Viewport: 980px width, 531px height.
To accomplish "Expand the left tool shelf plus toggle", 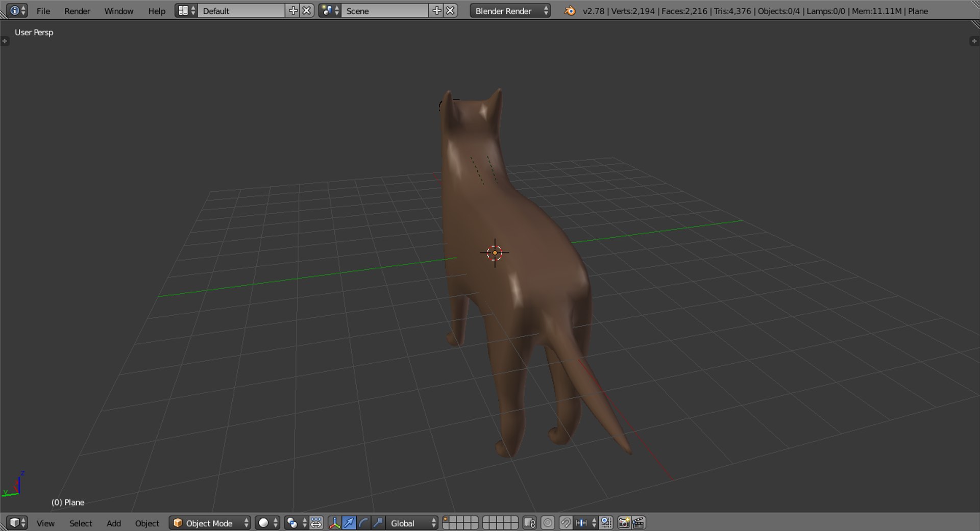I will [x=5, y=41].
